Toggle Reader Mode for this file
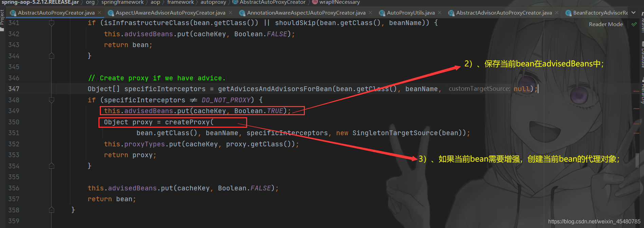 (x=606, y=24)
